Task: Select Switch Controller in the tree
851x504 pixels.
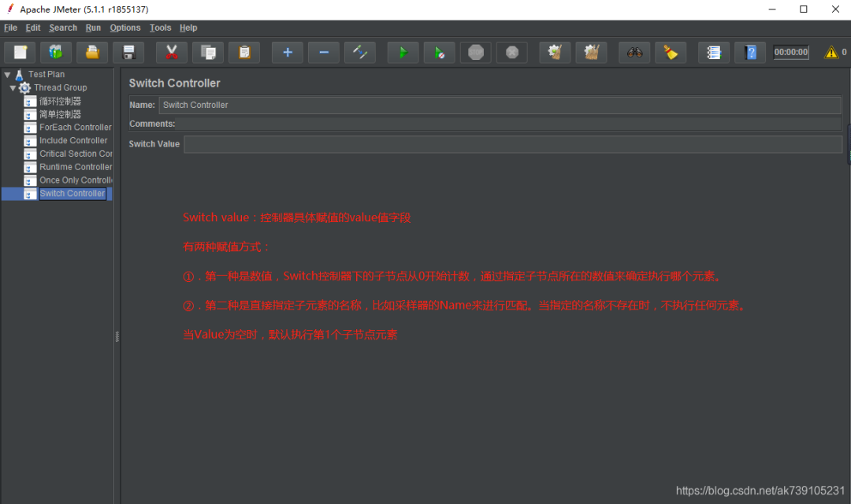Action: tap(72, 194)
